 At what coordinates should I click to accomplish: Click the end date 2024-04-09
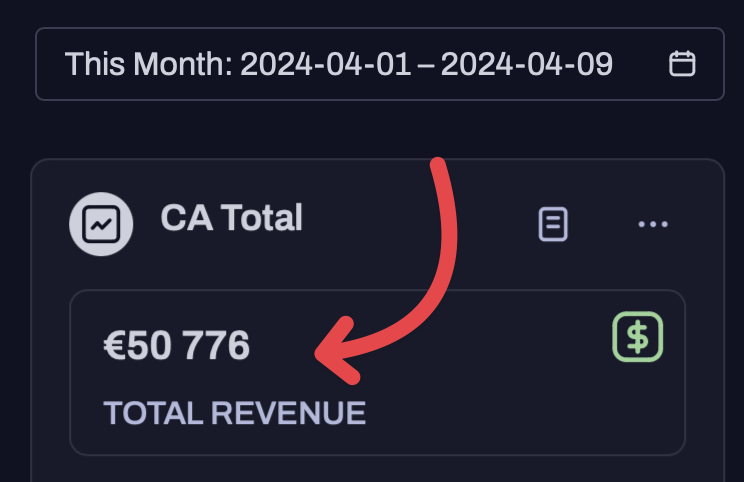[526, 64]
